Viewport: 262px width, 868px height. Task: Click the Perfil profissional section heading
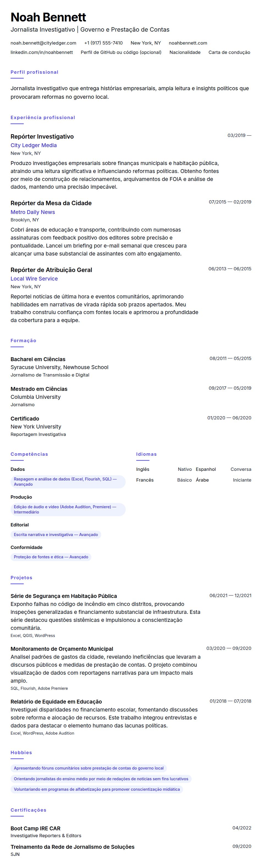point(34,72)
